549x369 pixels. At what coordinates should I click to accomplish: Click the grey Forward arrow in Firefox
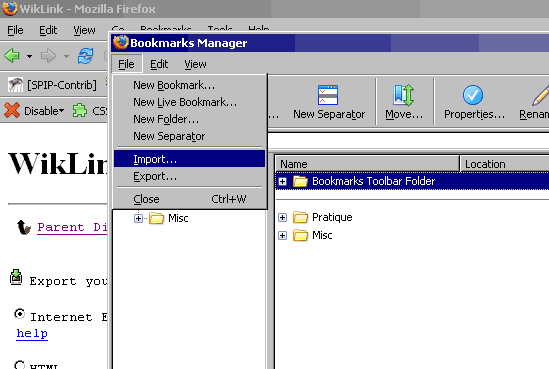(x=48, y=56)
